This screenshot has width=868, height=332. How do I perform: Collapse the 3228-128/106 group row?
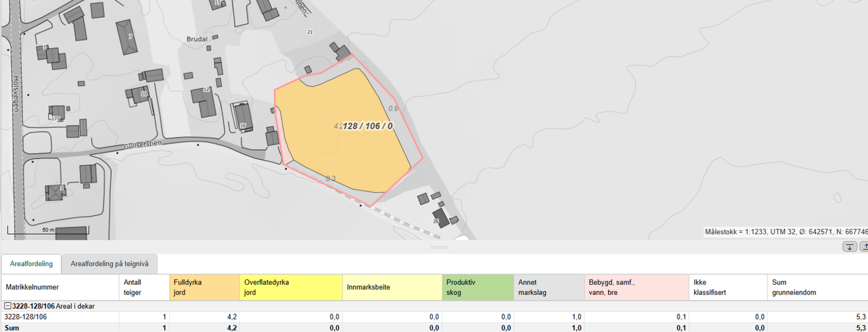click(8, 306)
